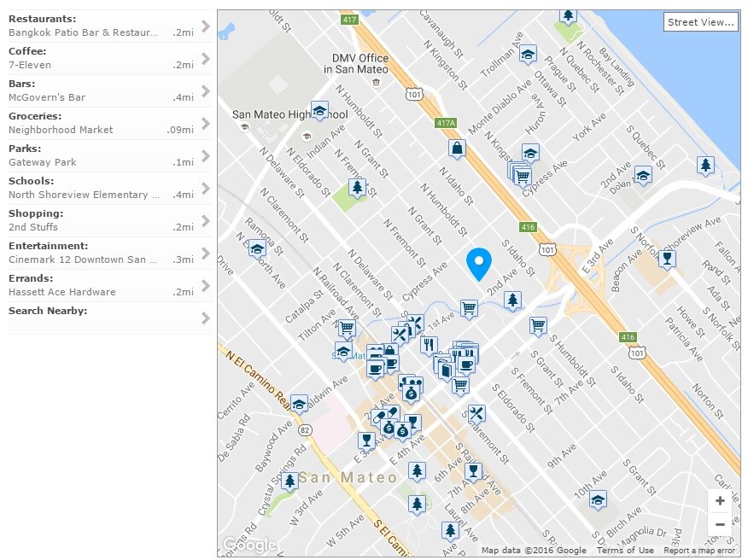Select fork-and-knife marker near S Claremont St
This screenshot has width=748, height=560.
point(476,414)
